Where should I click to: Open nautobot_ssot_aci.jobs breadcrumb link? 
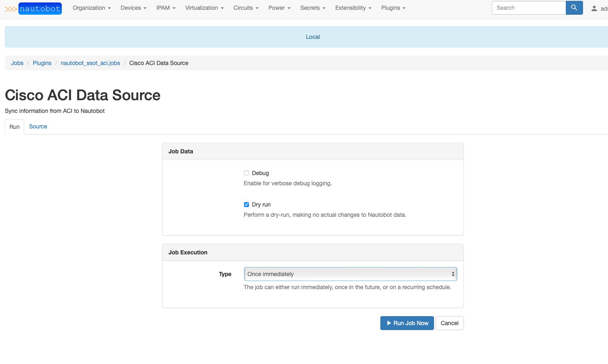[x=90, y=63]
